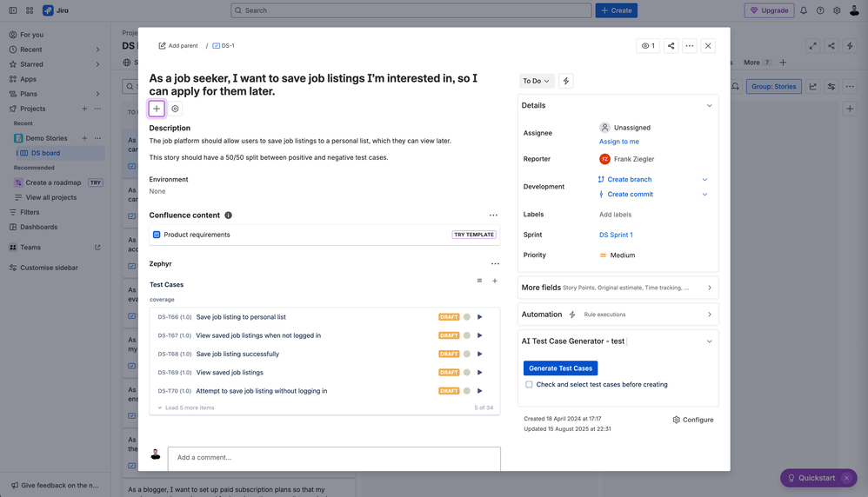Click the Add a comment field
Image resolution: width=868 pixels, height=497 pixels.
click(334, 458)
